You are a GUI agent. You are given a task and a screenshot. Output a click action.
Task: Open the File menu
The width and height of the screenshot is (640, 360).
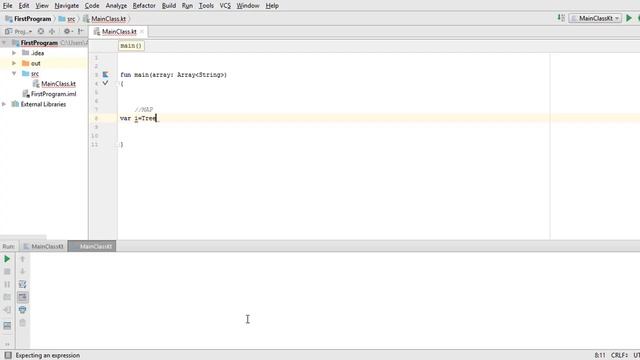[x=7, y=6]
